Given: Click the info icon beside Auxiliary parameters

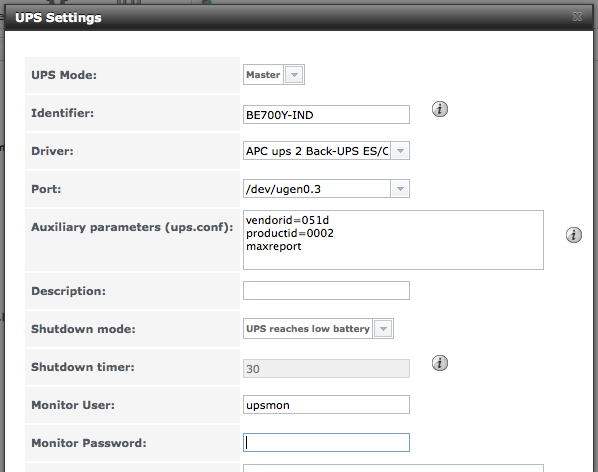Looking at the screenshot, I should coord(574,235).
